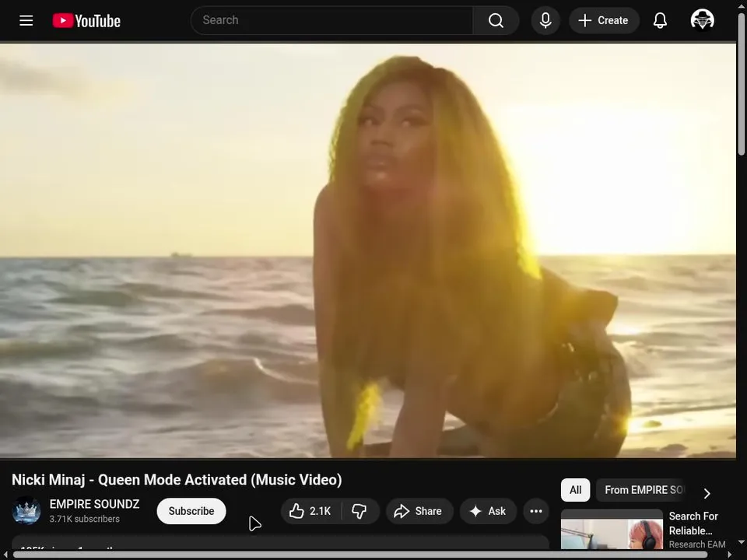
Task: Click the horizontal scrollbar at bottom
Action: 373,555
